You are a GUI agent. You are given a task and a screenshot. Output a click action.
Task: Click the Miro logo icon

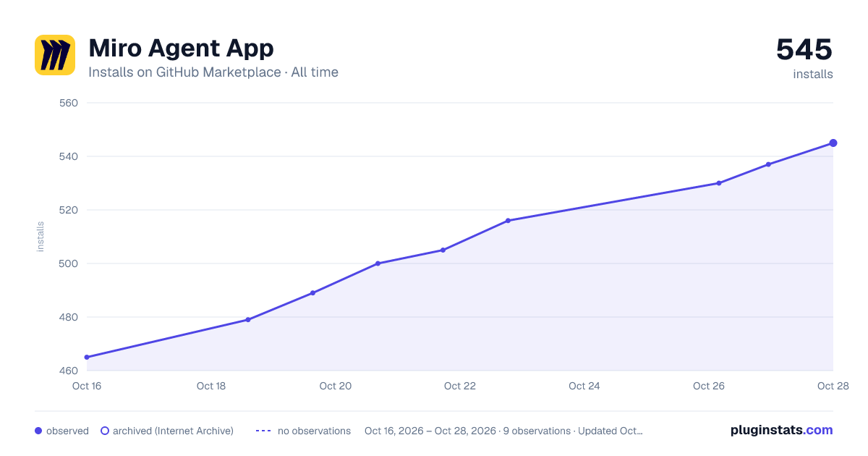pyautogui.click(x=55, y=55)
